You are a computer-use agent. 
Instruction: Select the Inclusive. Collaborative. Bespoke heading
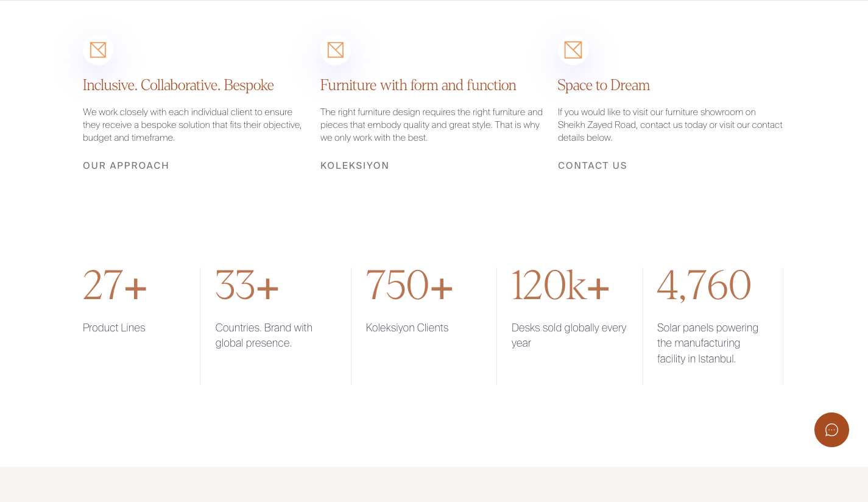[178, 85]
